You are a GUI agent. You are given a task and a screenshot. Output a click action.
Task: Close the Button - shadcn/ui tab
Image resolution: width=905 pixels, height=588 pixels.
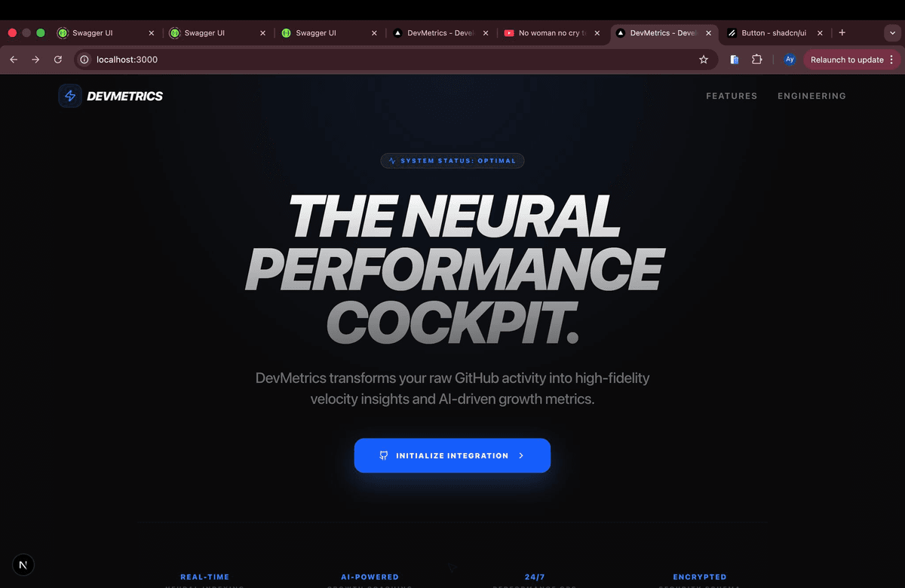tap(820, 33)
